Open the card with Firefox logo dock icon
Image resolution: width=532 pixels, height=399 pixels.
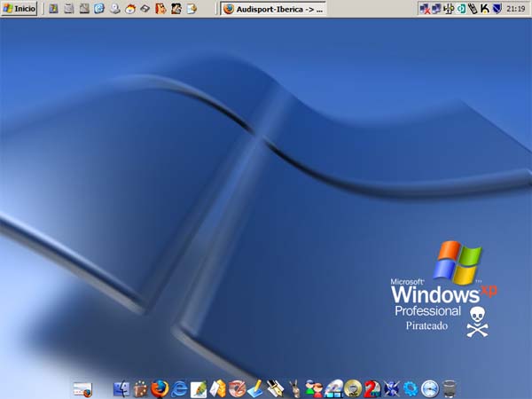pos(82,389)
